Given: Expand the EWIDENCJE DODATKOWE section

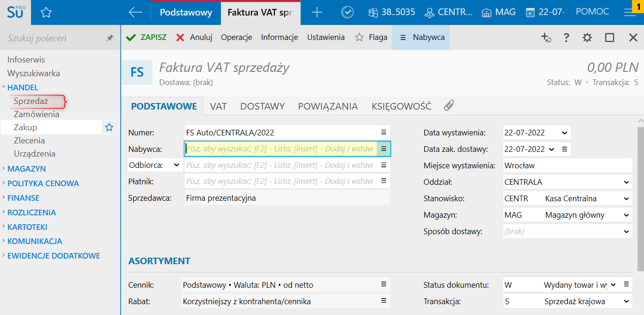Looking at the screenshot, I should pyautogui.click(x=3, y=255).
